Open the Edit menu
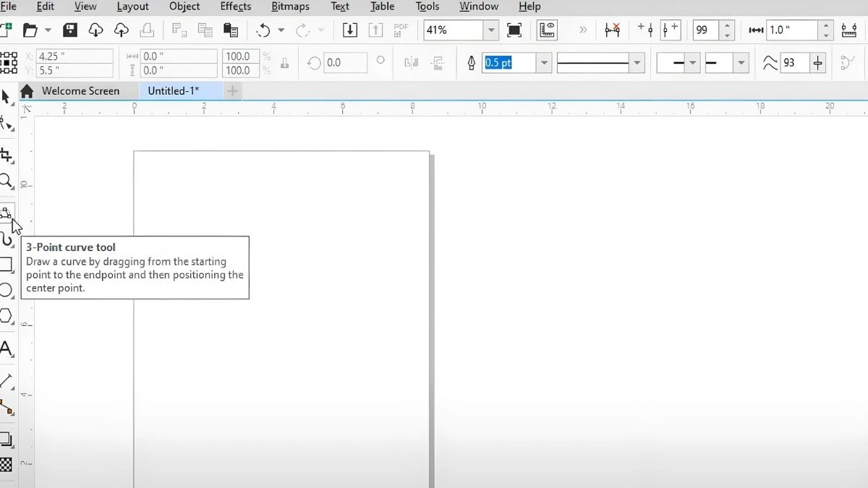Viewport: 868px width, 488px height. tap(45, 7)
